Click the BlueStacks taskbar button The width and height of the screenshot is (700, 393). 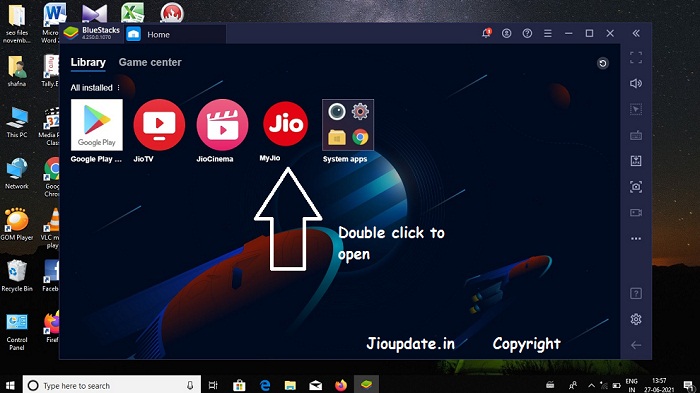(367, 385)
